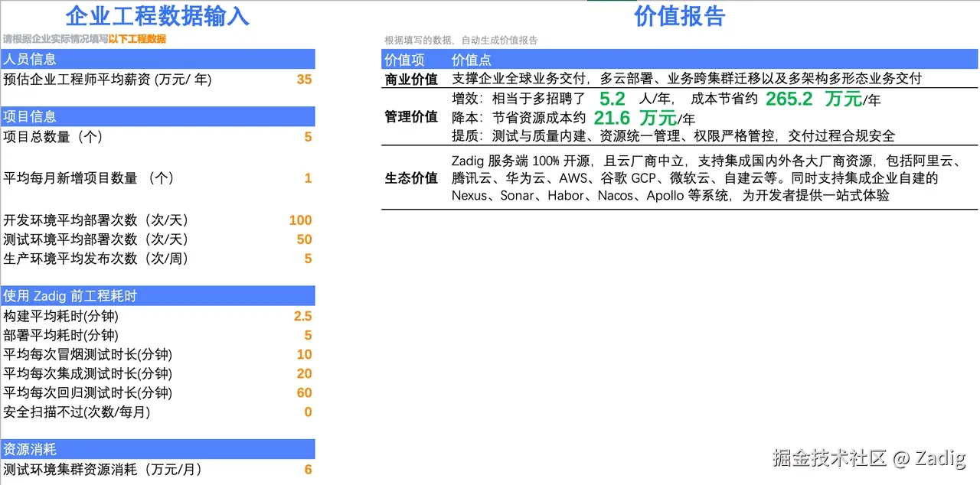This screenshot has width=980, height=485.
Task: Click the 根据填写的数据 subtitle
Action: point(461,41)
